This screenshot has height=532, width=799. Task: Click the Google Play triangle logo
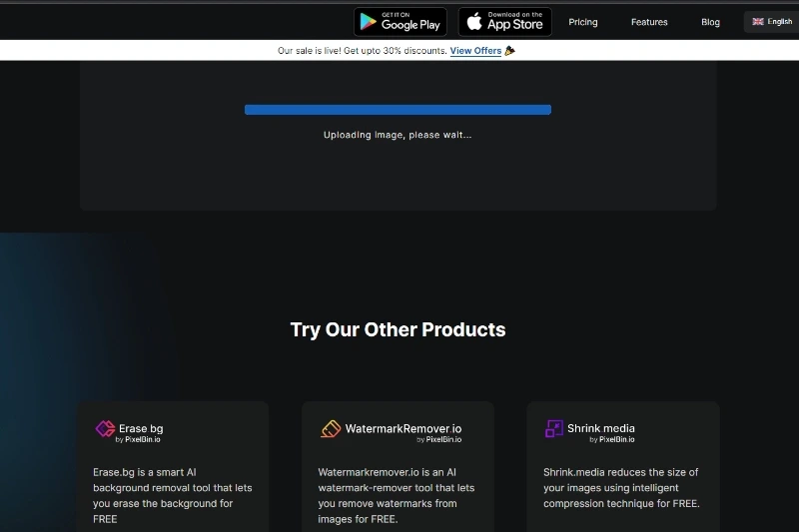click(368, 22)
